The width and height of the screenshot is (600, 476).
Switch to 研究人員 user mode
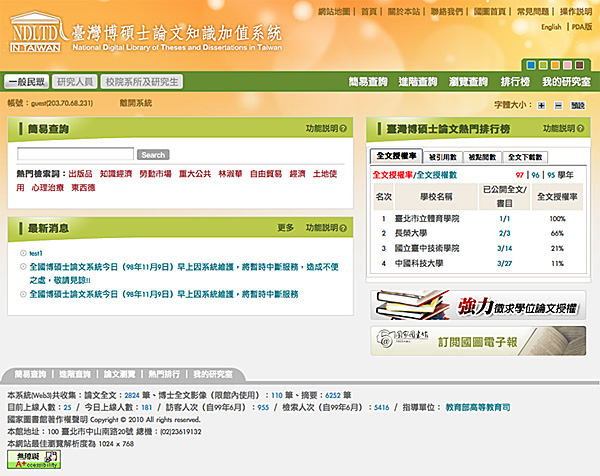[x=74, y=81]
